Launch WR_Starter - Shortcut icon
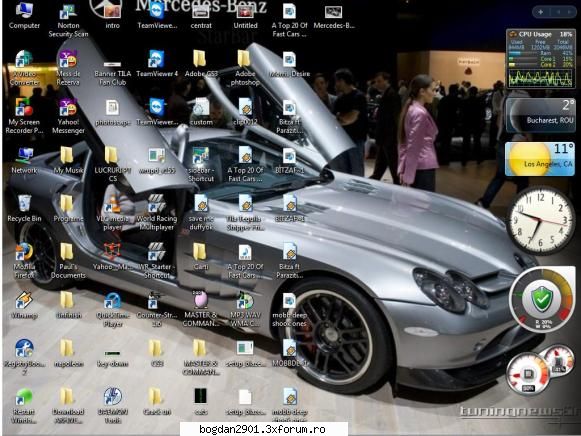 tap(157, 261)
